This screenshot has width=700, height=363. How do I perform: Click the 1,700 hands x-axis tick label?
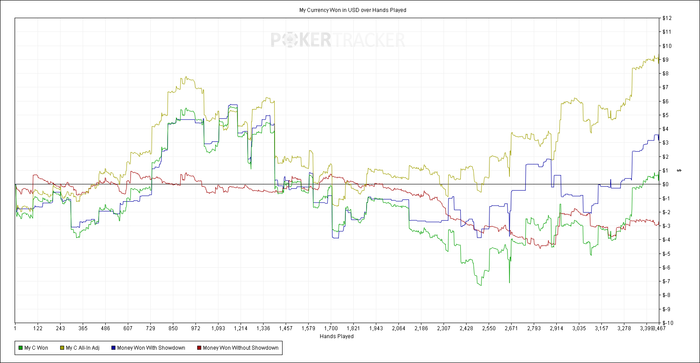331,329
